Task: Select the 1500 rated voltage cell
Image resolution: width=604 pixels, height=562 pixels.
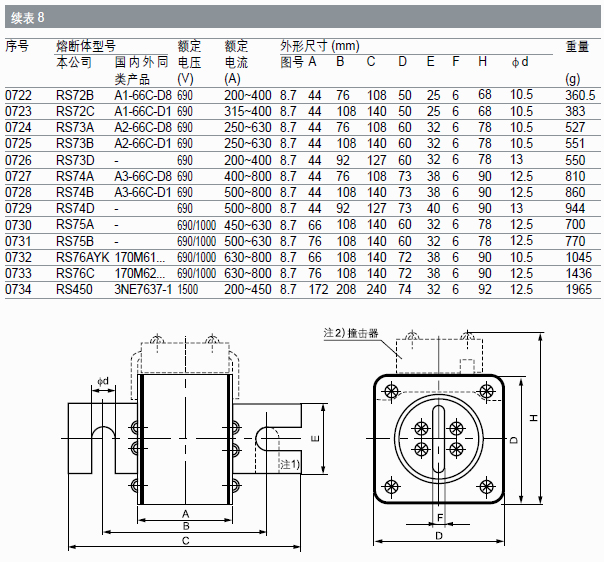Action: [x=190, y=290]
